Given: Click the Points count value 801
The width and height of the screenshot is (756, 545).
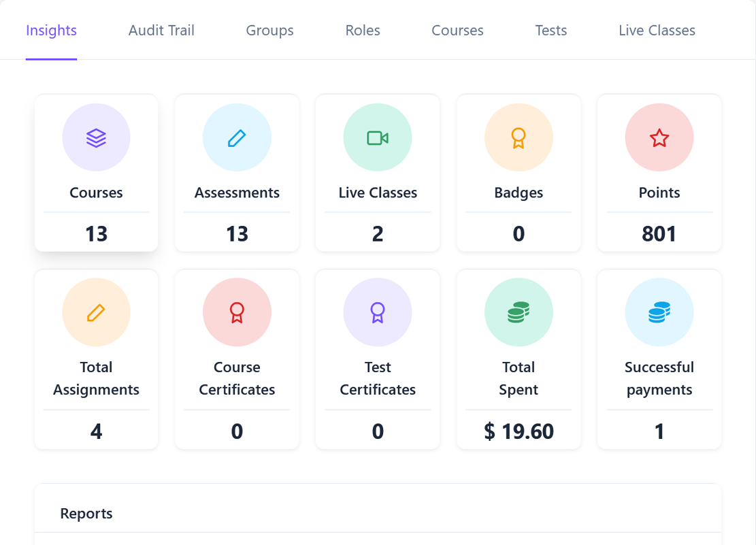Looking at the screenshot, I should 659,234.
